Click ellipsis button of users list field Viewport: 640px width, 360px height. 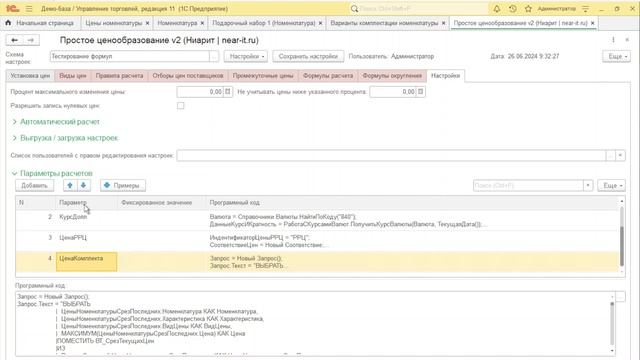pos(610,156)
